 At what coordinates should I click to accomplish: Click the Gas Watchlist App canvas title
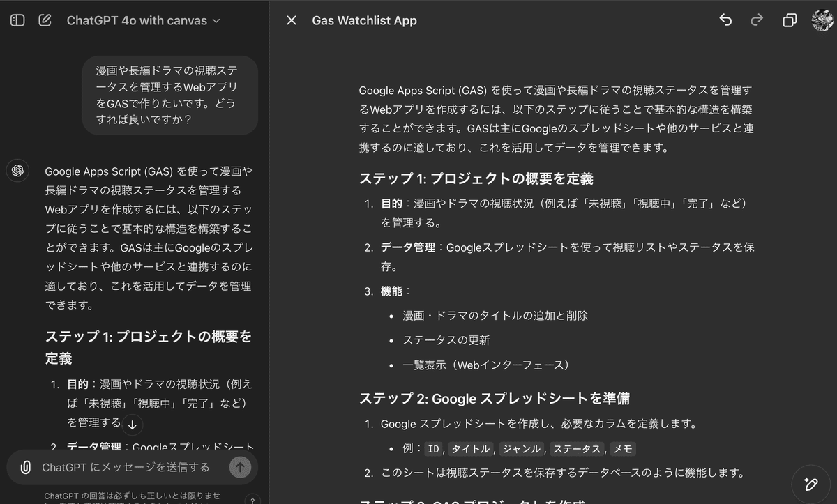click(x=364, y=20)
